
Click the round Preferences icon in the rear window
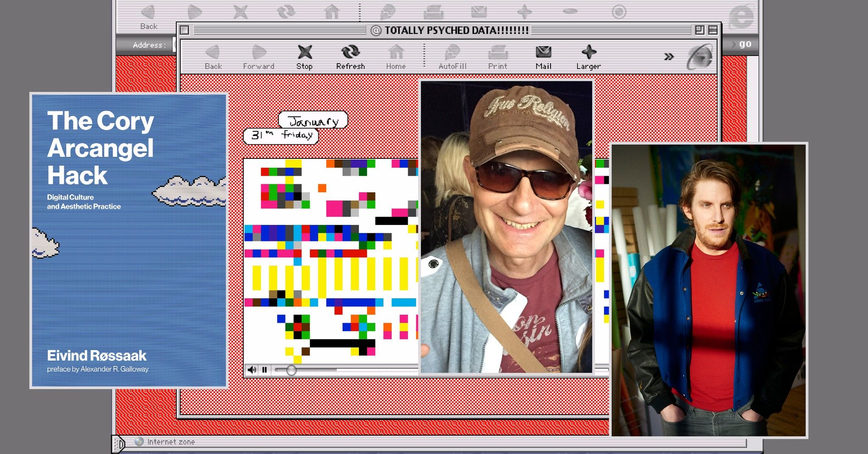tap(619, 12)
